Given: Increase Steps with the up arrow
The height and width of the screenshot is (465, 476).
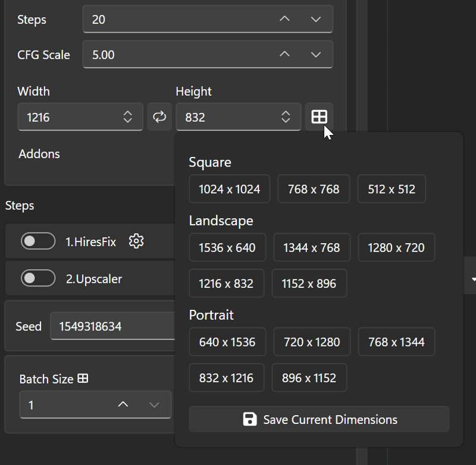Looking at the screenshot, I should pos(284,20).
